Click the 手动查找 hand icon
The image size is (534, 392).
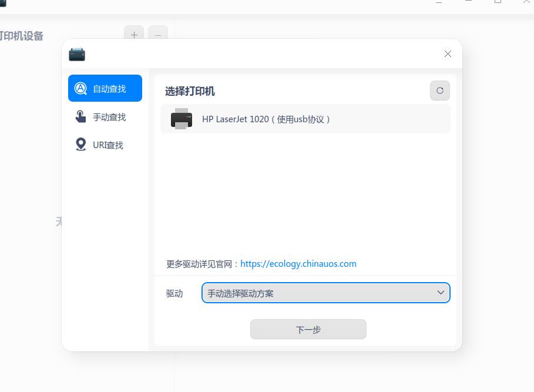80,116
